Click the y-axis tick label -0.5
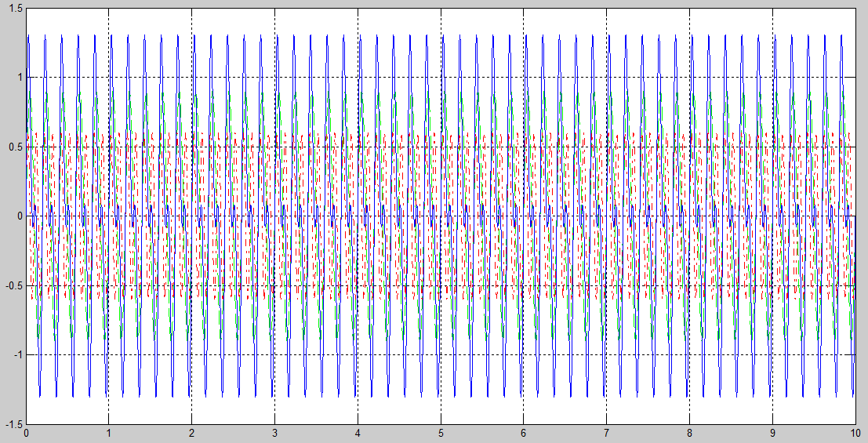The image size is (868, 443). pos(14,285)
